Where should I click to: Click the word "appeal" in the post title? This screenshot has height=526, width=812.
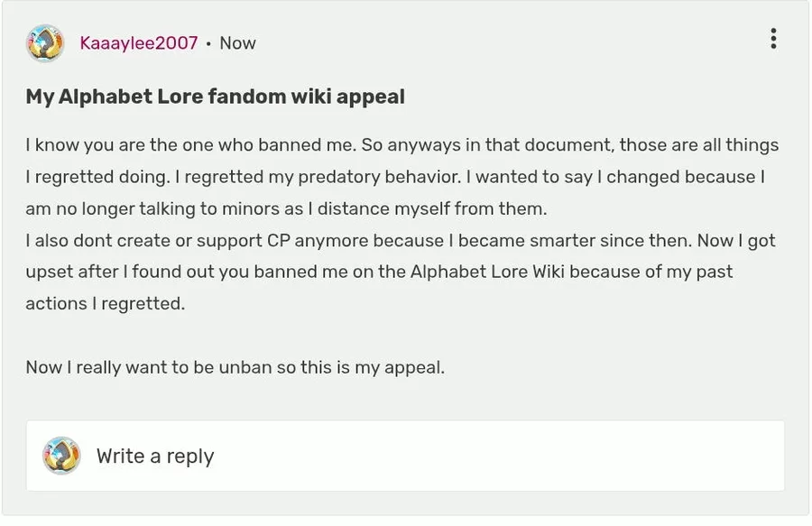point(370,97)
